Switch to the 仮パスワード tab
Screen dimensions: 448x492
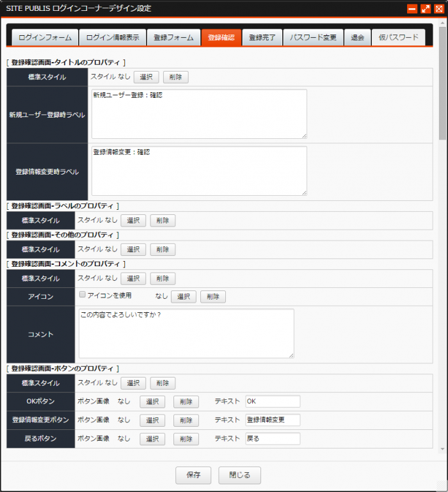click(398, 38)
